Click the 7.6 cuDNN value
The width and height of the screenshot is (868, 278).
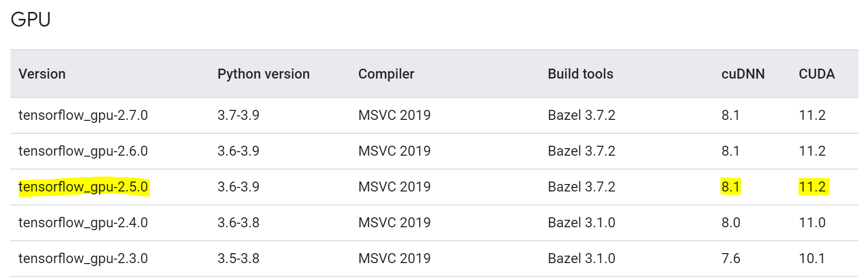coord(730,259)
